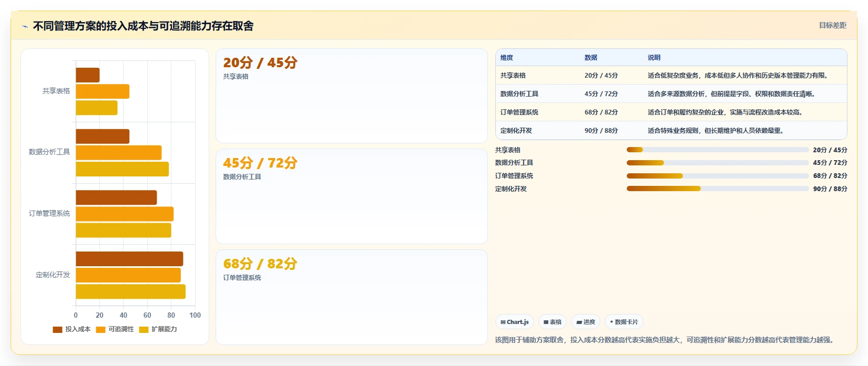
Task: Click the 共享表格 axis label on the chart
Action: point(56,91)
